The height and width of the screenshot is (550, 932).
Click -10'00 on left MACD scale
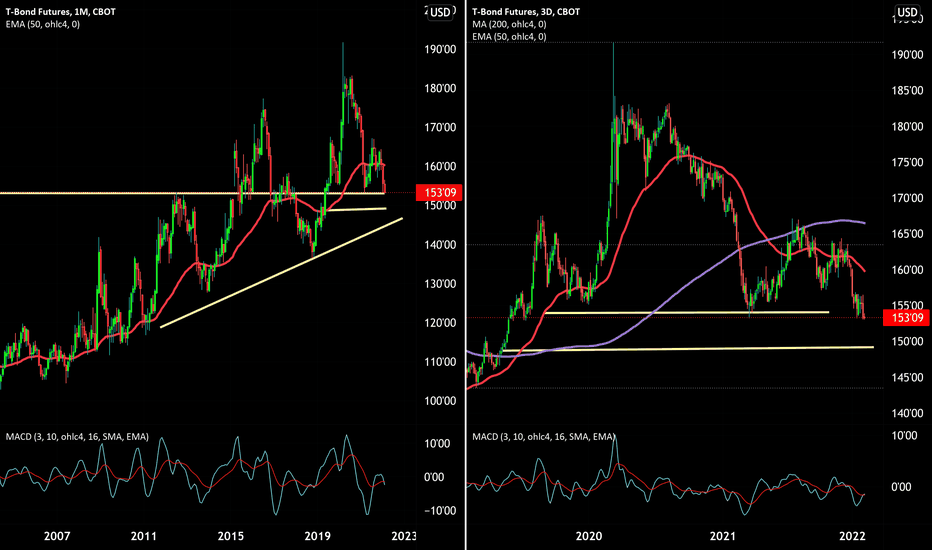point(440,511)
